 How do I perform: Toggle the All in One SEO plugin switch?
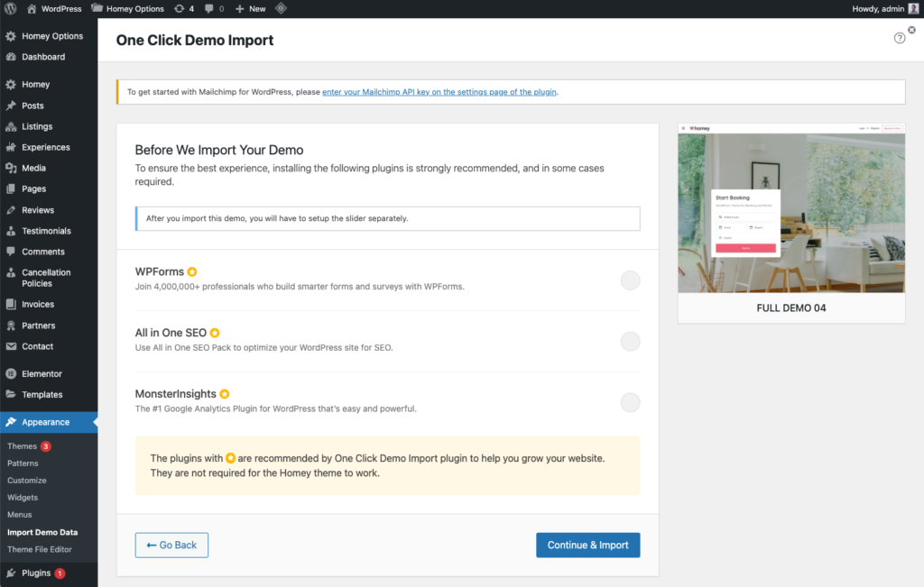[630, 342]
